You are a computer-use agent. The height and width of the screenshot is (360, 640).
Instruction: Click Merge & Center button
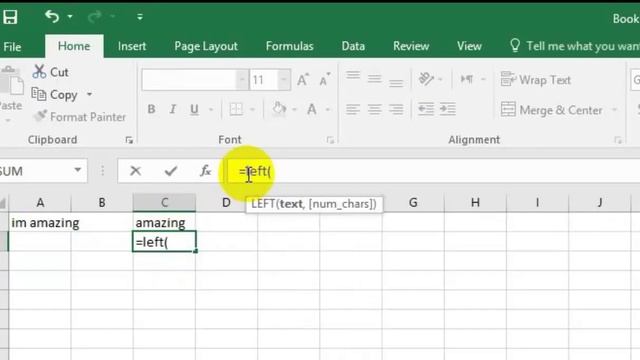coord(551,110)
